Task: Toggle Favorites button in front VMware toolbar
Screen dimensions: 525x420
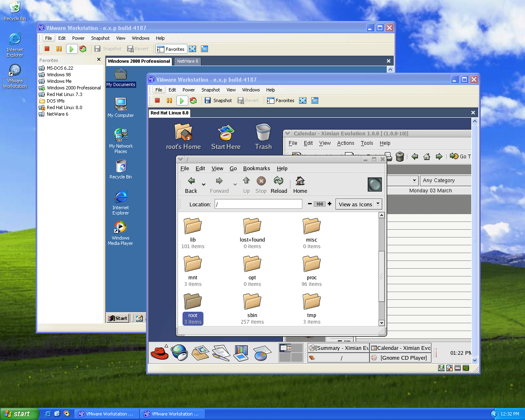Action: (281, 100)
